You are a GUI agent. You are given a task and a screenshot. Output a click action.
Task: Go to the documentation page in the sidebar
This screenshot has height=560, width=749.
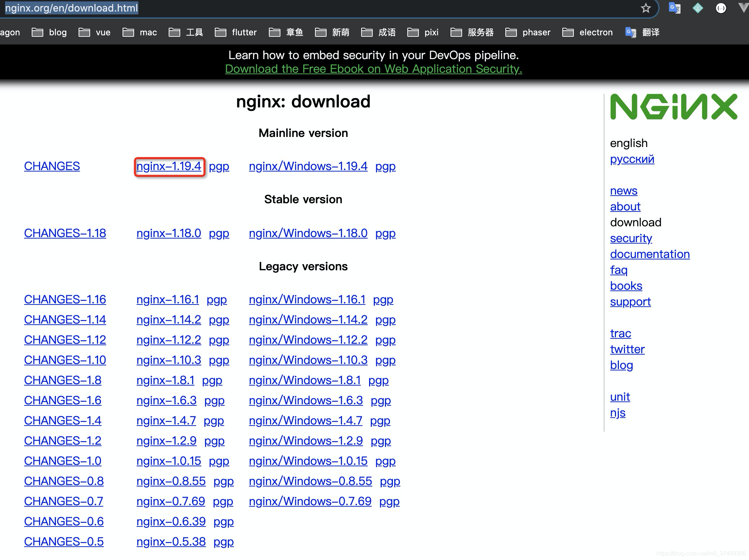(650, 254)
